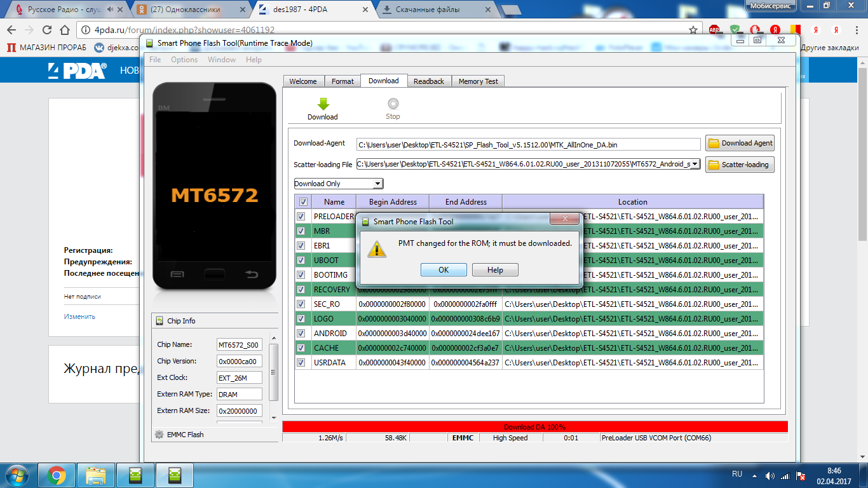
Task: Click the EMMC Flash gear icon
Action: point(159,435)
